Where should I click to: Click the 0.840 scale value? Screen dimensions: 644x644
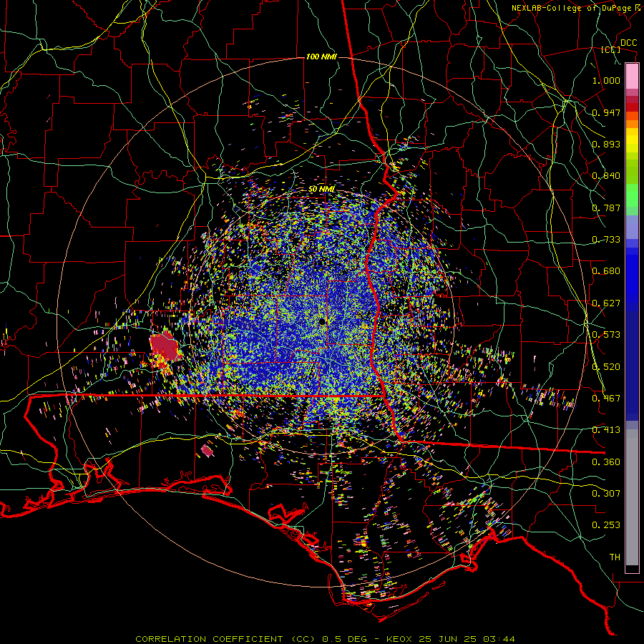[x=606, y=176]
